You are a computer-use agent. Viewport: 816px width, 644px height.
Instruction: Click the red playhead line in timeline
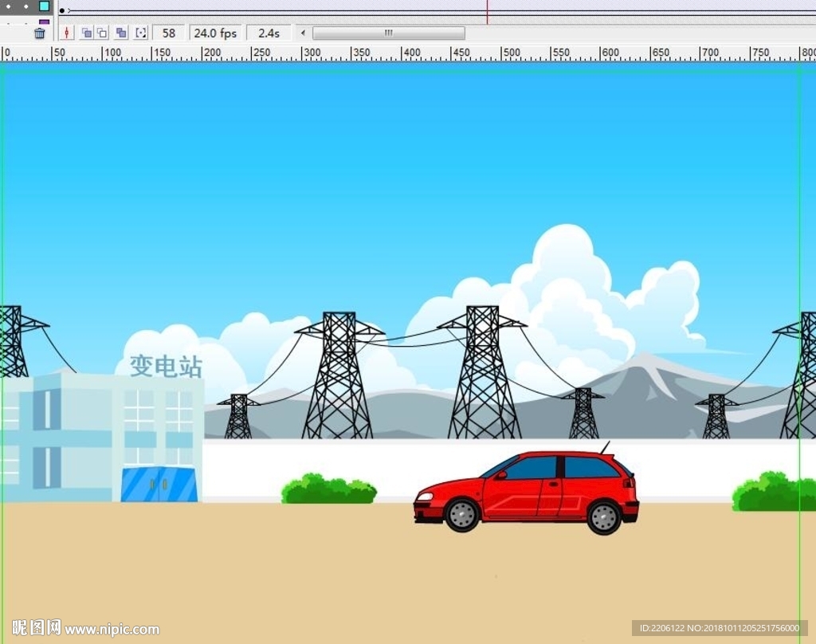tap(487, 10)
